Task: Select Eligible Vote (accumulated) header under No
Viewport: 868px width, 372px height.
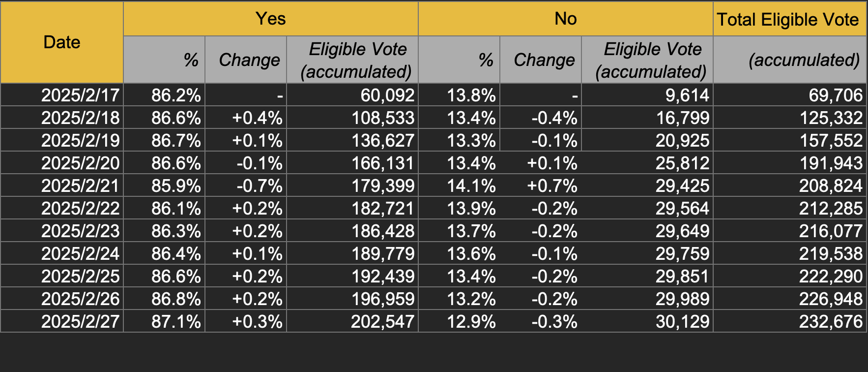Action: [x=651, y=60]
